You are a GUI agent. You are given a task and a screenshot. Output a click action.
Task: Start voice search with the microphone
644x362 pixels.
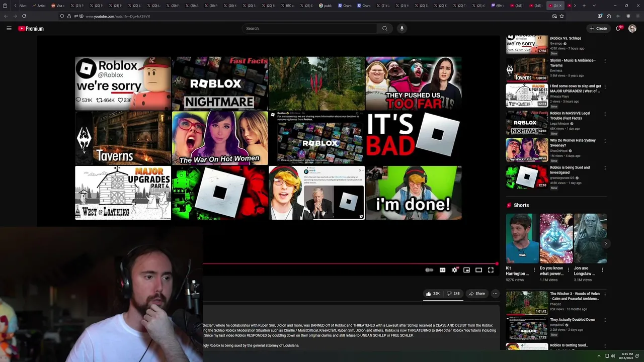401,29
